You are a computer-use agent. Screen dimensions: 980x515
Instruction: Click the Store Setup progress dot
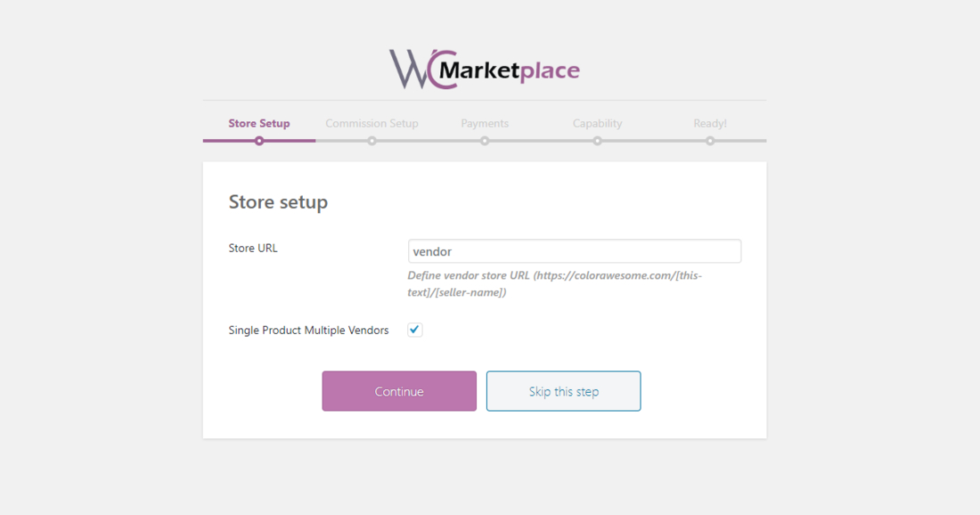coord(258,142)
